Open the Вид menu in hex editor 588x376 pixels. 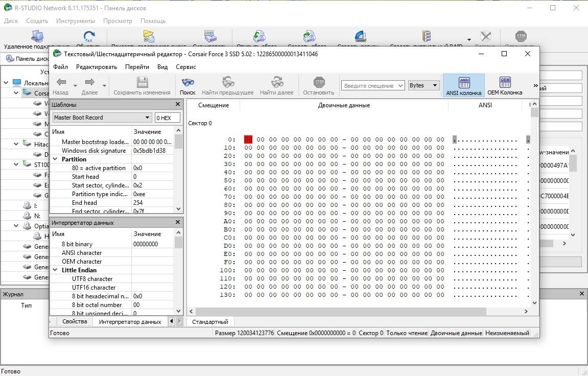pyautogui.click(x=162, y=67)
